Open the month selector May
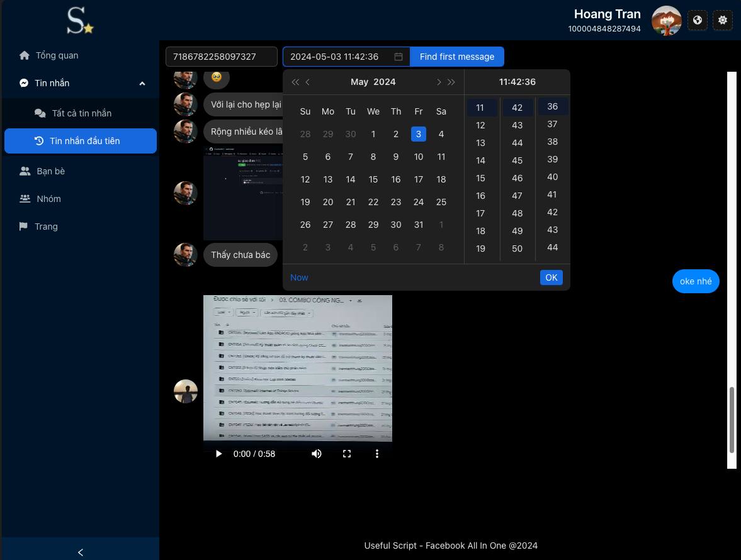741x560 pixels. click(359, 82)
